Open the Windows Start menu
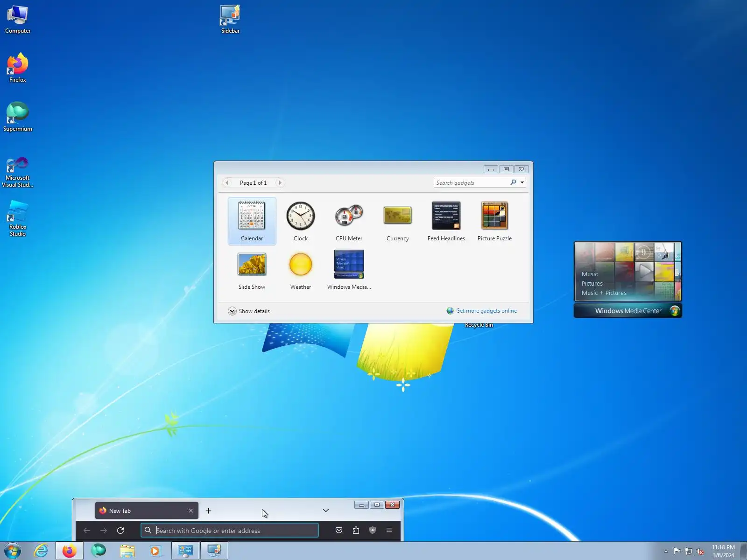747x560 pixels. click(13, 551)
